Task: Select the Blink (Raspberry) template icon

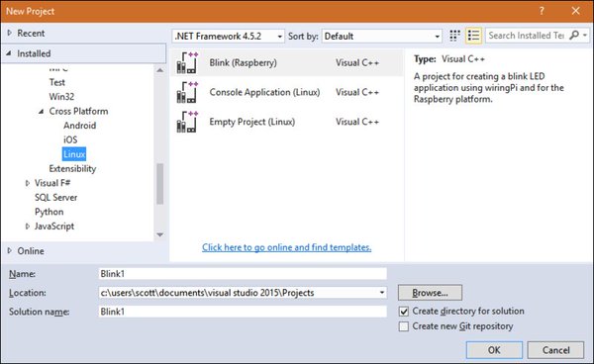Action: click(187, 63)
